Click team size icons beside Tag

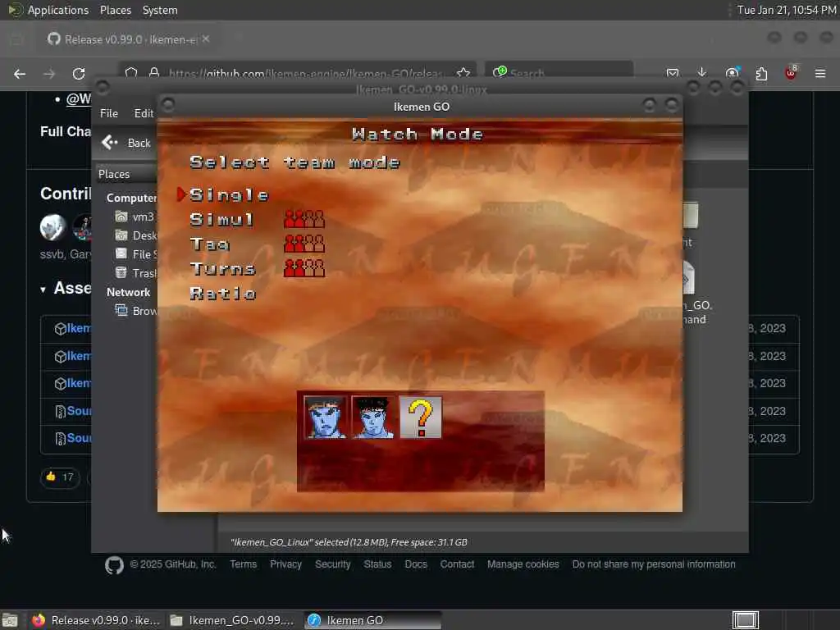(x=304, y=243)
